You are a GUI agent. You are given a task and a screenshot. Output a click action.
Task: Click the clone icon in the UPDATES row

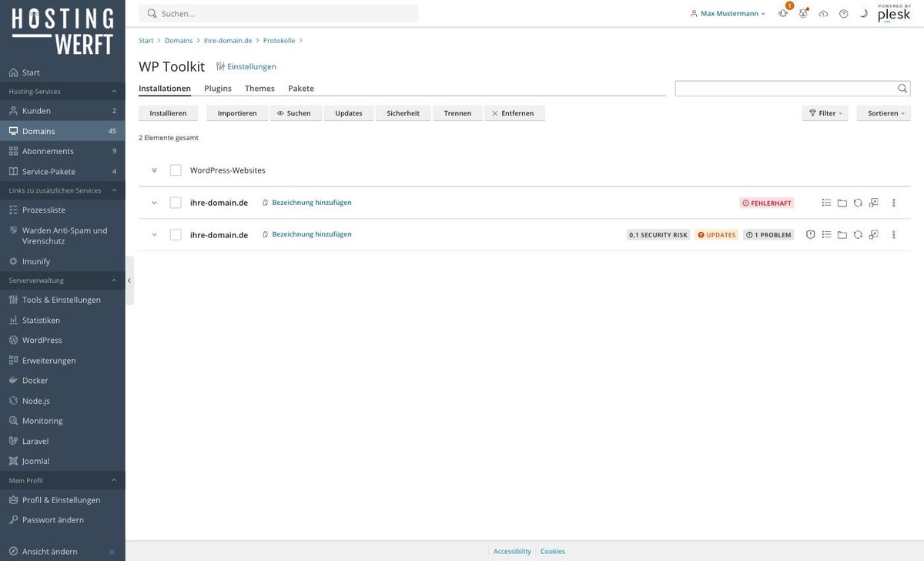tap(873, 234)
